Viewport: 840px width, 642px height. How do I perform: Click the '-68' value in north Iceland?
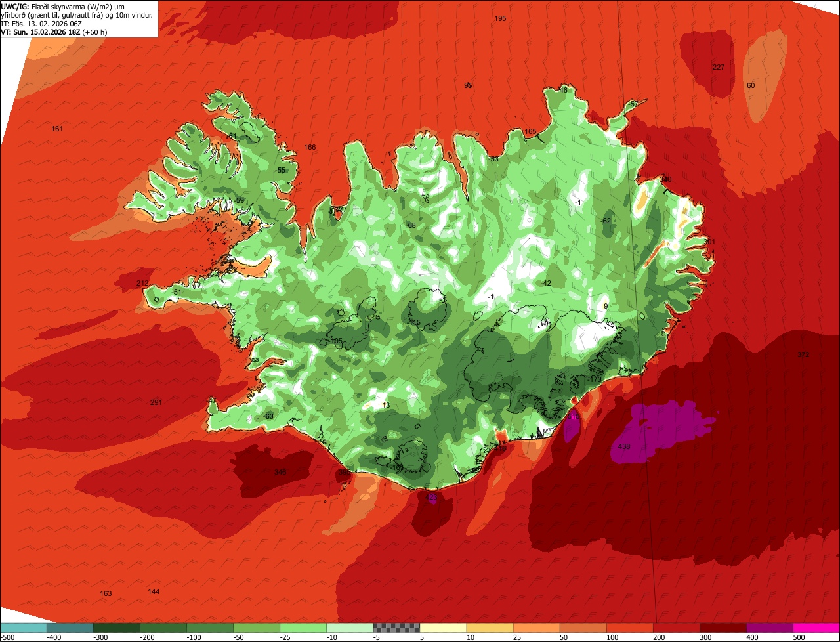(411, 225)
